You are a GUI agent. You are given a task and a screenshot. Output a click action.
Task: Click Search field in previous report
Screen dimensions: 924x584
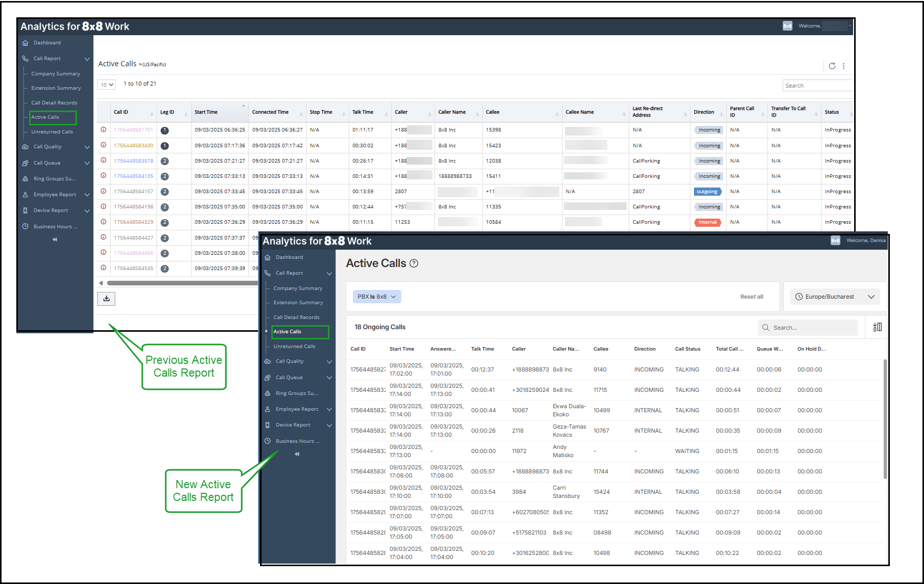pyautogui.click(x=818, y=86)
